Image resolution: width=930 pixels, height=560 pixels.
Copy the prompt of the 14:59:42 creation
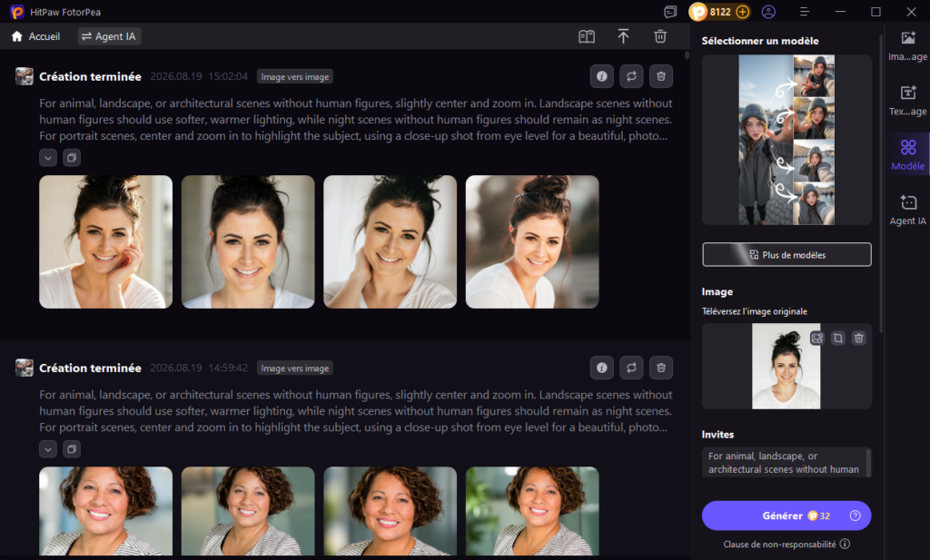[72, 449]
